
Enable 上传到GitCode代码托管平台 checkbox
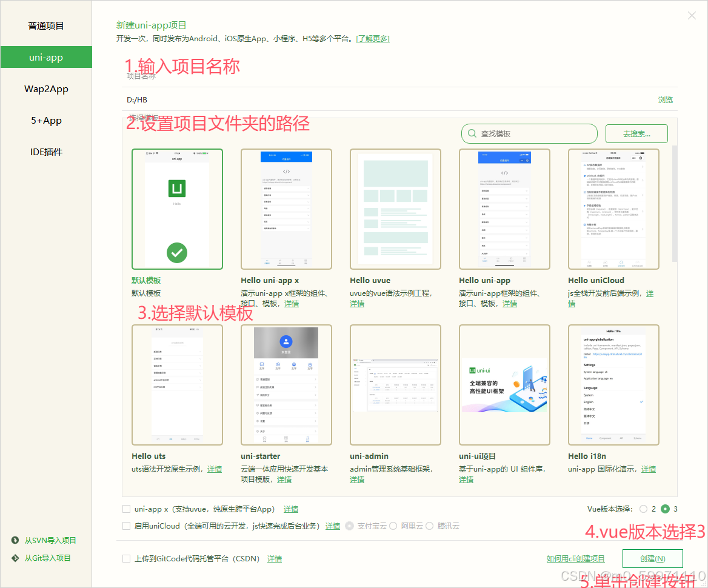point(127,559)
